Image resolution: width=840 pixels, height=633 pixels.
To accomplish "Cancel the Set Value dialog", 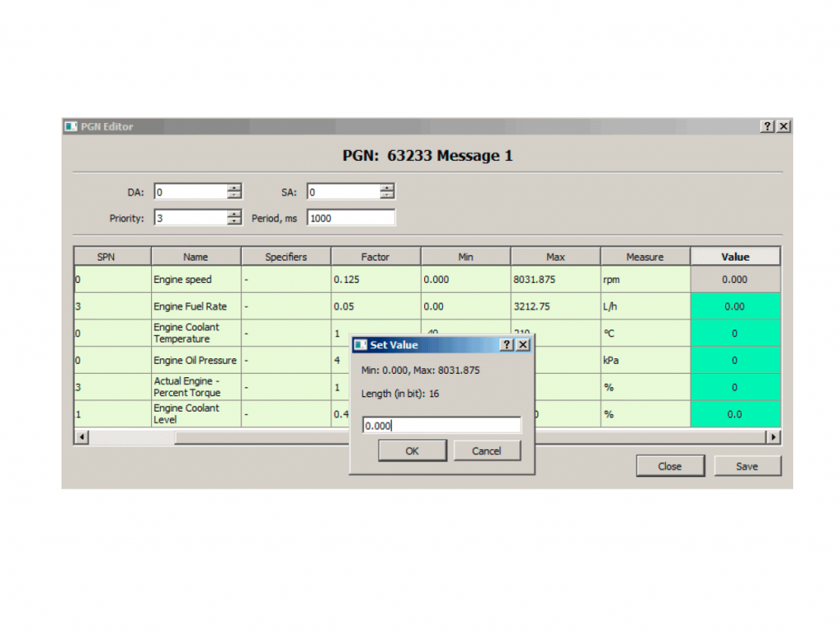I will tap(486, 451).
